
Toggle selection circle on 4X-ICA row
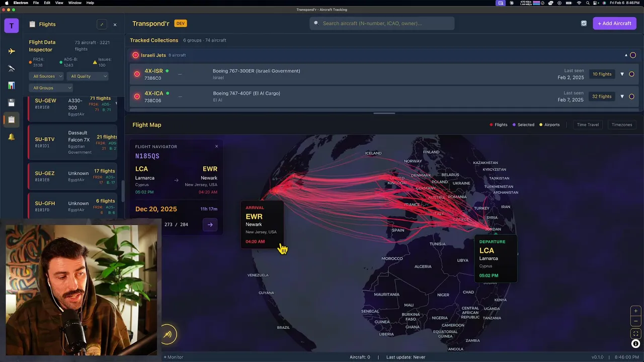click(631, 97)
